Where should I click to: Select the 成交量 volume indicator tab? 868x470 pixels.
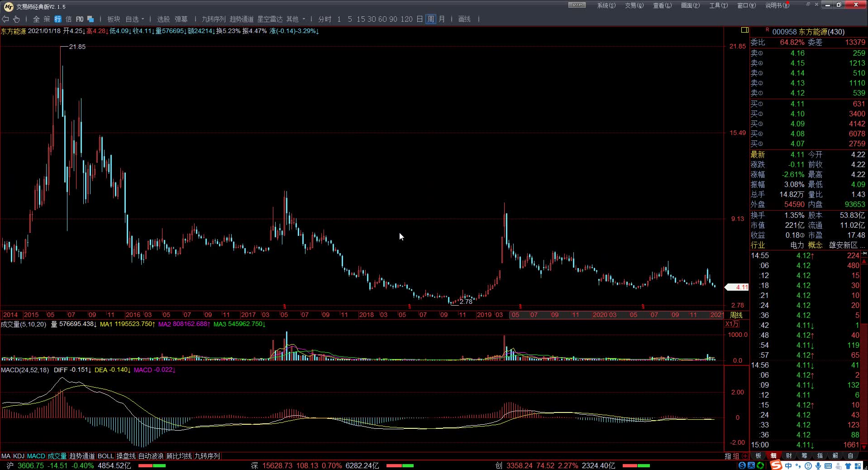click(57, 456)
